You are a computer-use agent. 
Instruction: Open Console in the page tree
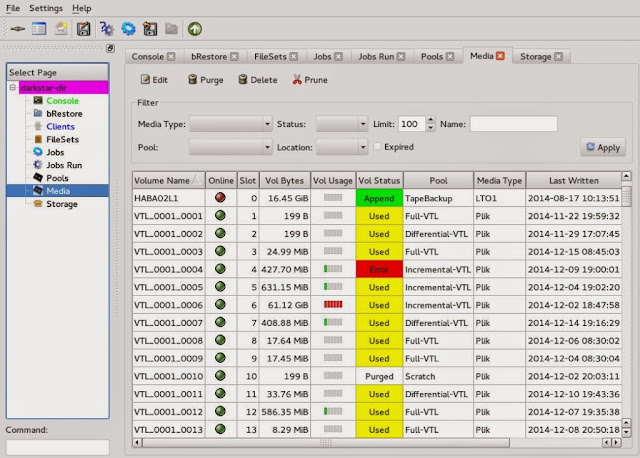click(x=62, y=101)
